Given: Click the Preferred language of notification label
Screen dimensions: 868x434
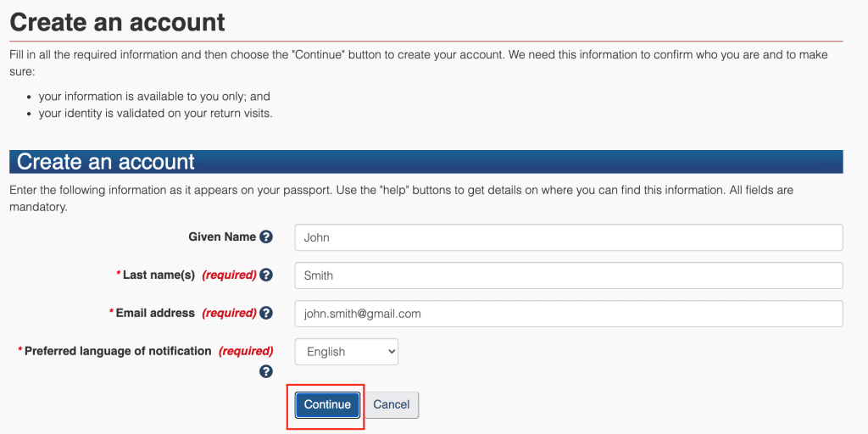Looking at the screenshot, I should 118,351.
